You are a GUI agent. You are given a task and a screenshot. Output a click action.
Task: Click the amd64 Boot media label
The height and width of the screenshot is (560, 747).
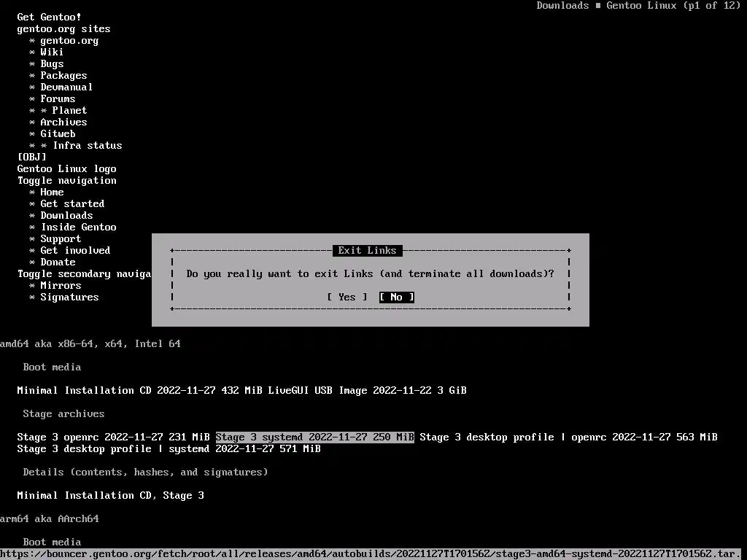coord(52,367)
